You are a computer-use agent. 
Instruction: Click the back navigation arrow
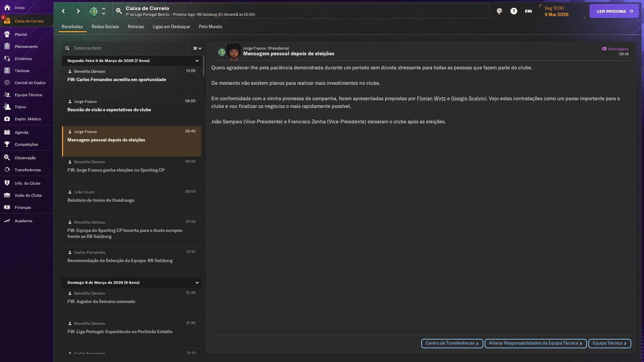point(63,11)
